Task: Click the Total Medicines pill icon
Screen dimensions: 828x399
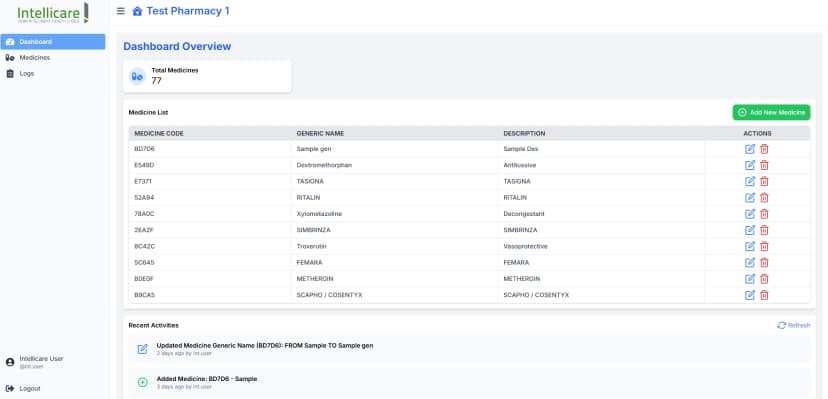Action: point(137,77)
